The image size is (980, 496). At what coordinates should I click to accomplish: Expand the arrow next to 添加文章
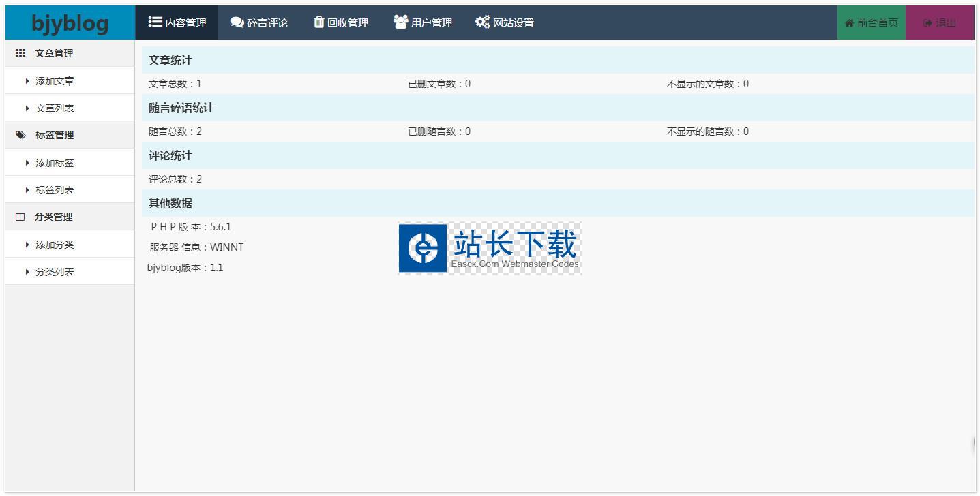27,81
